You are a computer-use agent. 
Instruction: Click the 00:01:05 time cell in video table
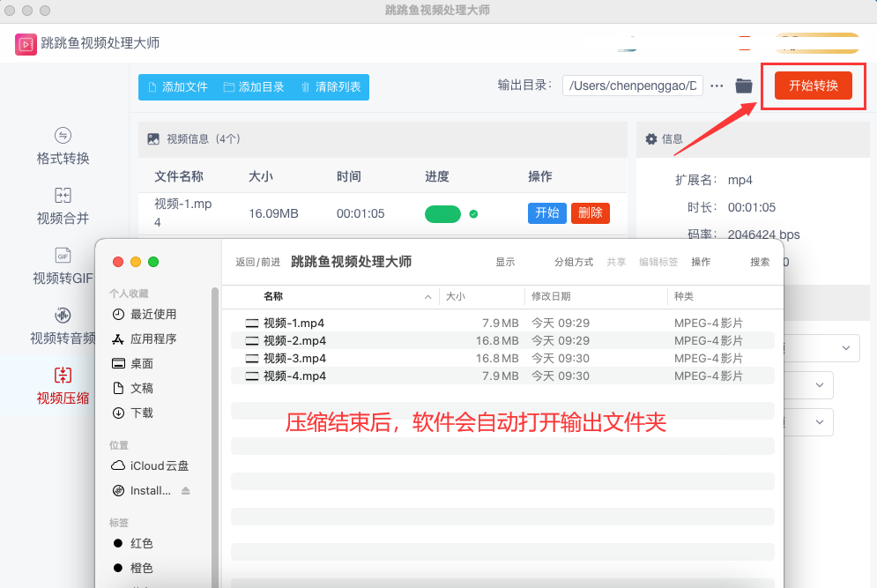(360, 213)
